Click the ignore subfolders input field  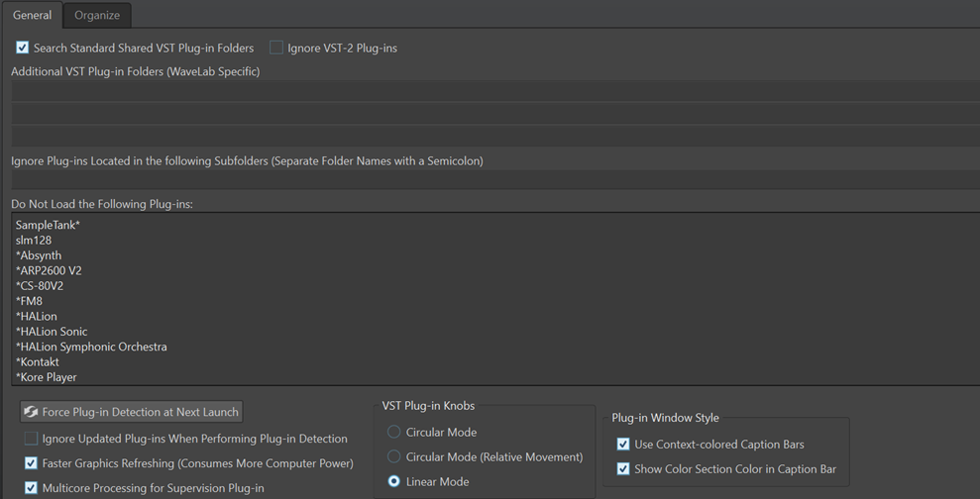tap(495, 180)
